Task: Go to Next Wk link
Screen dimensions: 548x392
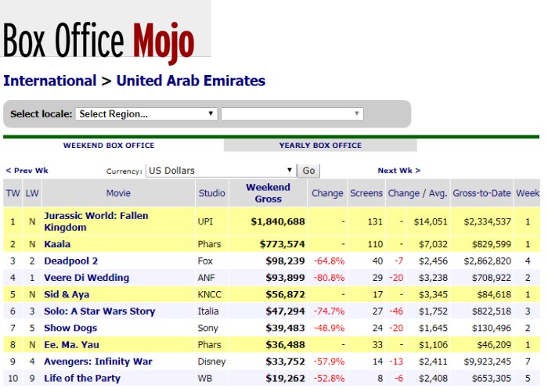Action: point(398,171)
